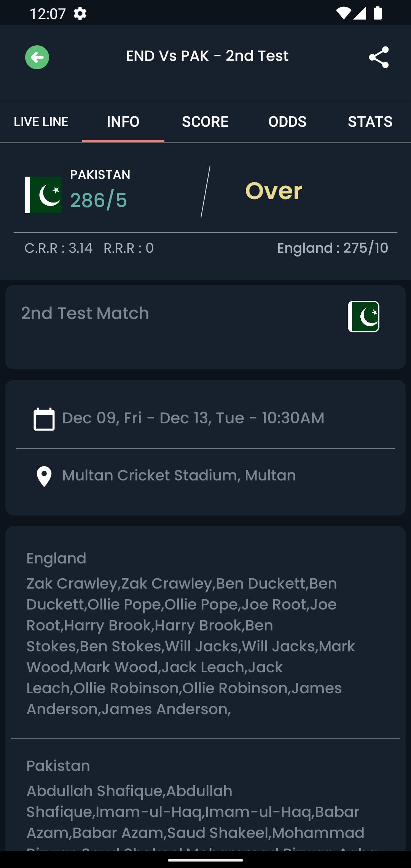Tap the calendar icon by match dates
The width and height of the screenshot is (411, 868).
44,419
